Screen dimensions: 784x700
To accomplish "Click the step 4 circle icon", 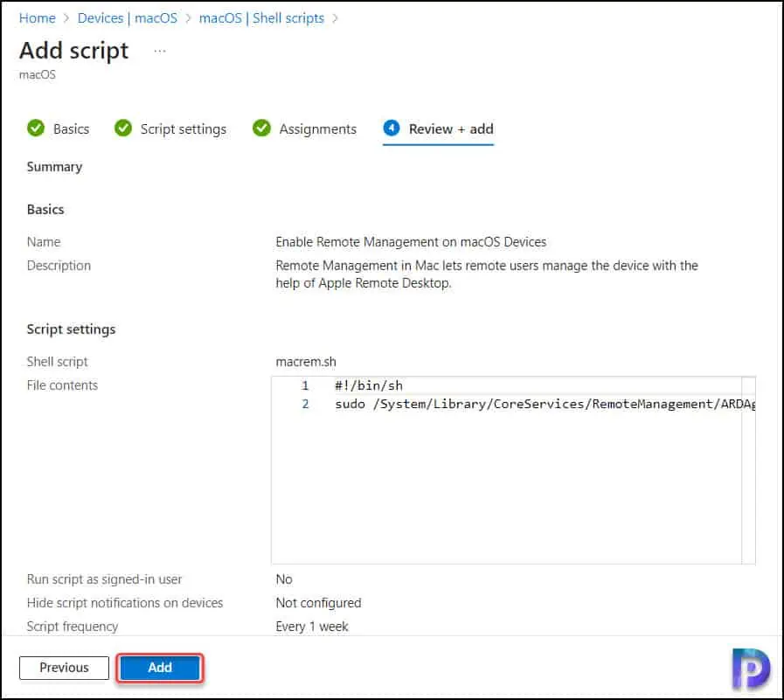I will [392, 128].
